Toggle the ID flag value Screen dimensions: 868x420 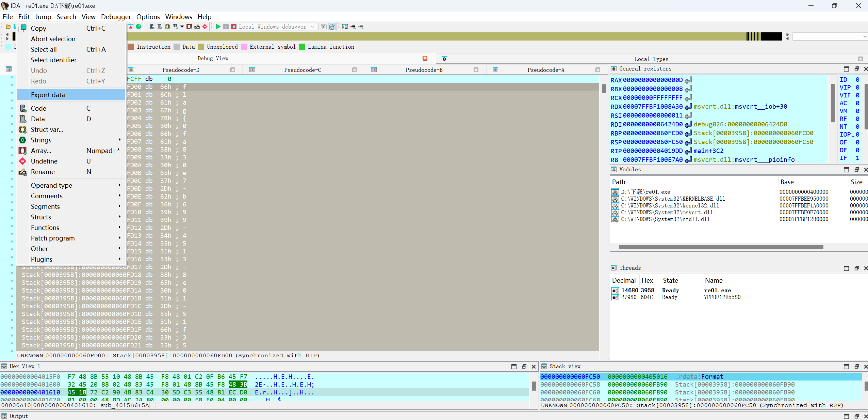click(x=857, y=80)
